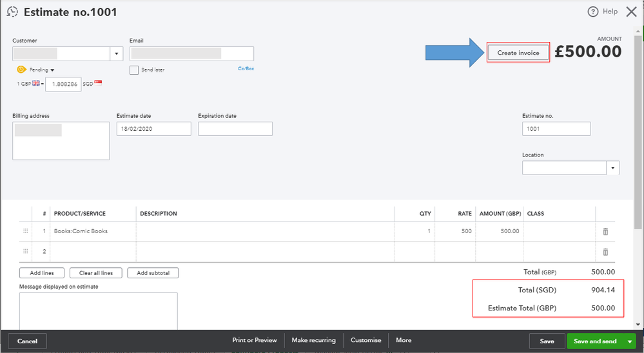Screen dimensions: 644x353
Task: Click the Help question mark icon
Action: coord(592,12)
